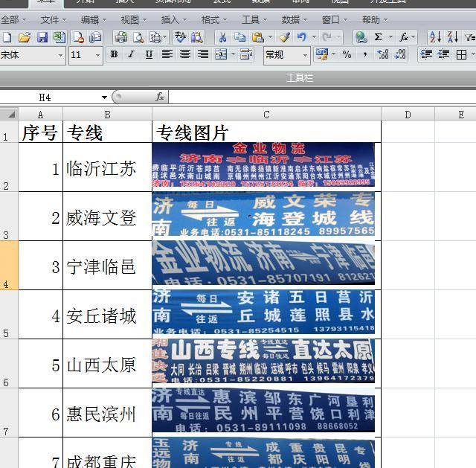
Task: Click the document permission restriction icon
Action: [78, 37]
